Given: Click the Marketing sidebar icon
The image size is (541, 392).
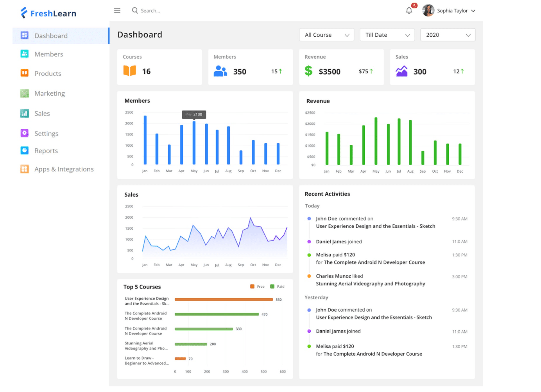Looking at the screenshot, I should point(25,93).
